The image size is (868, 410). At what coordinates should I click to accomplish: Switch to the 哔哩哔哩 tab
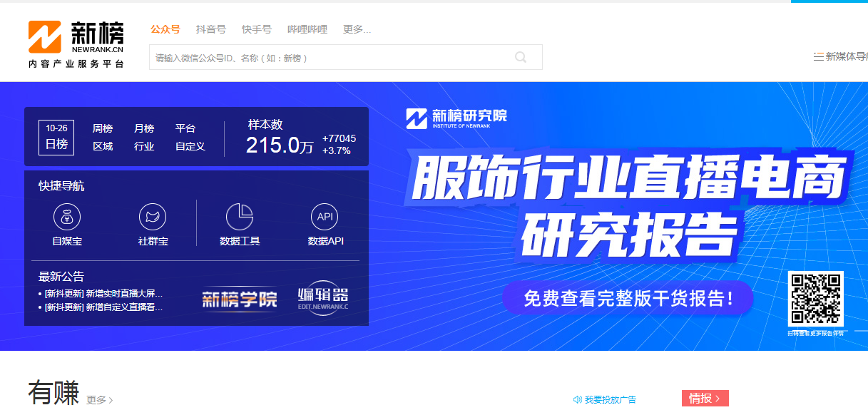(x=307, y=29)
